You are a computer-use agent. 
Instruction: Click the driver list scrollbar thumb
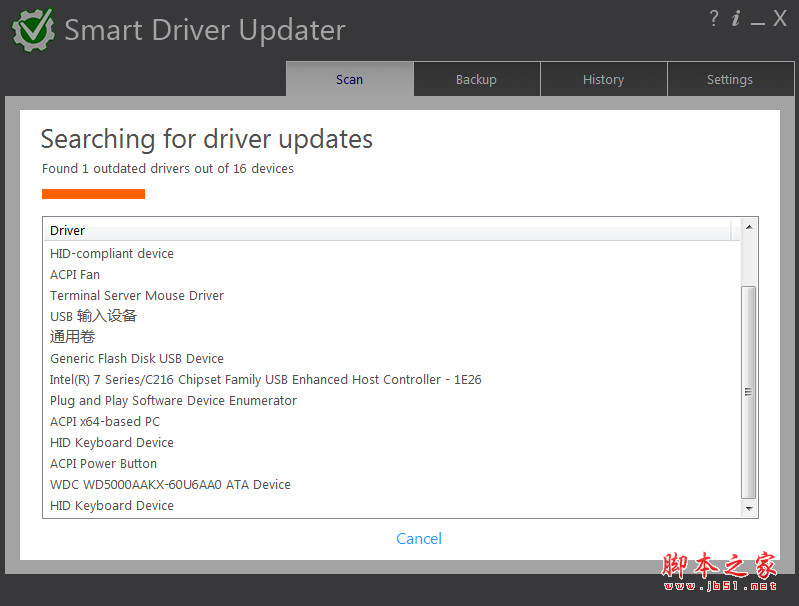(x=749, y=392)
